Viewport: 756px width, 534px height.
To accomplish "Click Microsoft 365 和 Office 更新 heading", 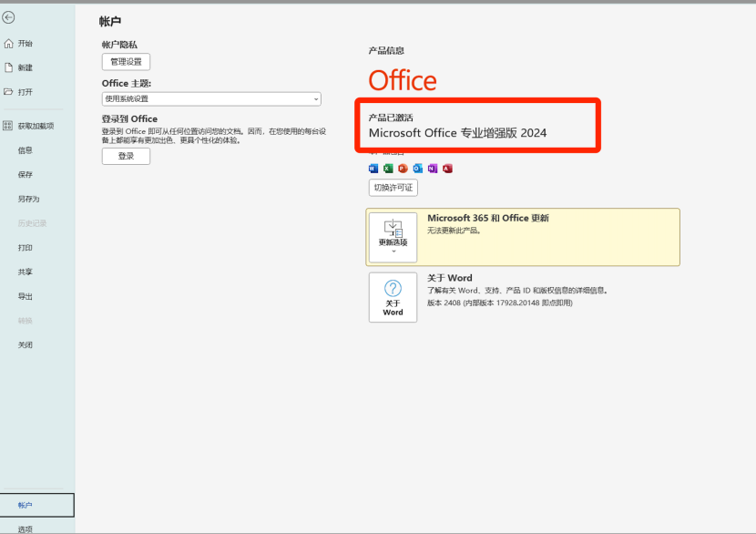I will [488, 218].
